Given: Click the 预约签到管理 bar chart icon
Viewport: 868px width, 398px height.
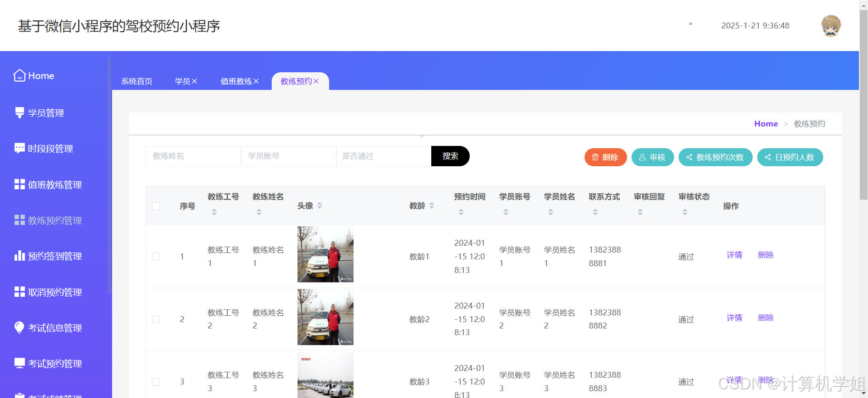Looking at the screenshot, I should [x=19, y=256].
